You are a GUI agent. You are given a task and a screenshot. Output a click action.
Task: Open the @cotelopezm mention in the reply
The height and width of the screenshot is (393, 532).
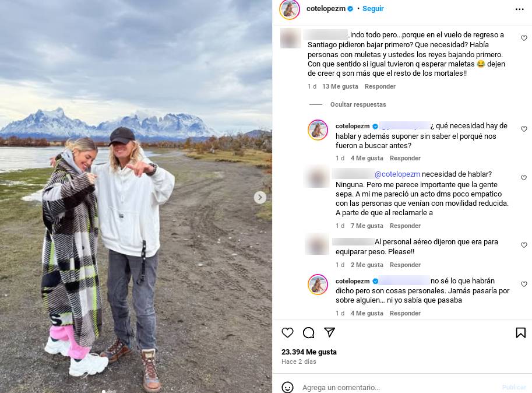(x=397, y=174)
